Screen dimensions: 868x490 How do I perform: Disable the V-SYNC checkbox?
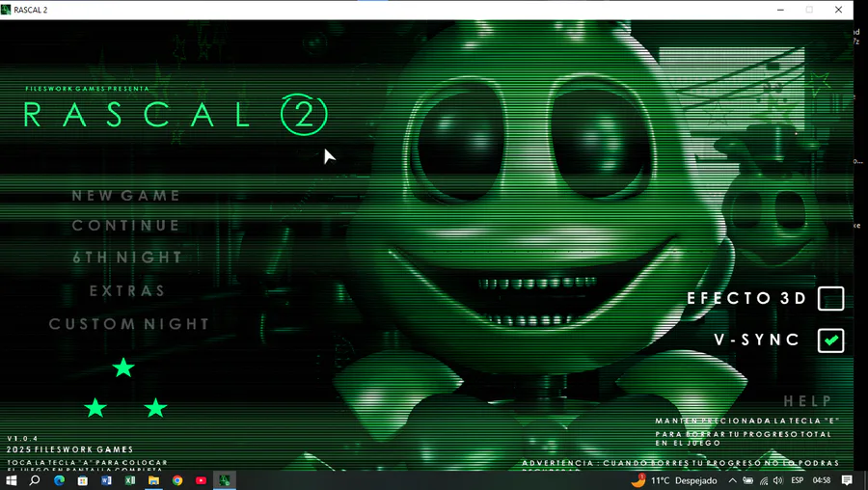831,340
